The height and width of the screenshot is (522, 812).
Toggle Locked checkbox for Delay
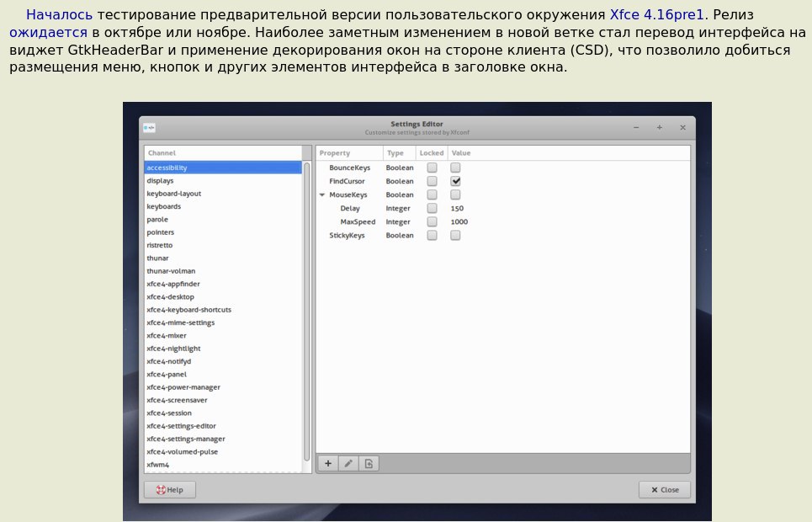tap(432, 208)
